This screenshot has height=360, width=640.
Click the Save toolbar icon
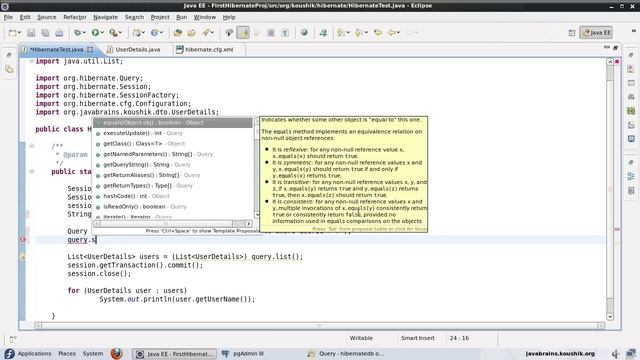[31, 33]
